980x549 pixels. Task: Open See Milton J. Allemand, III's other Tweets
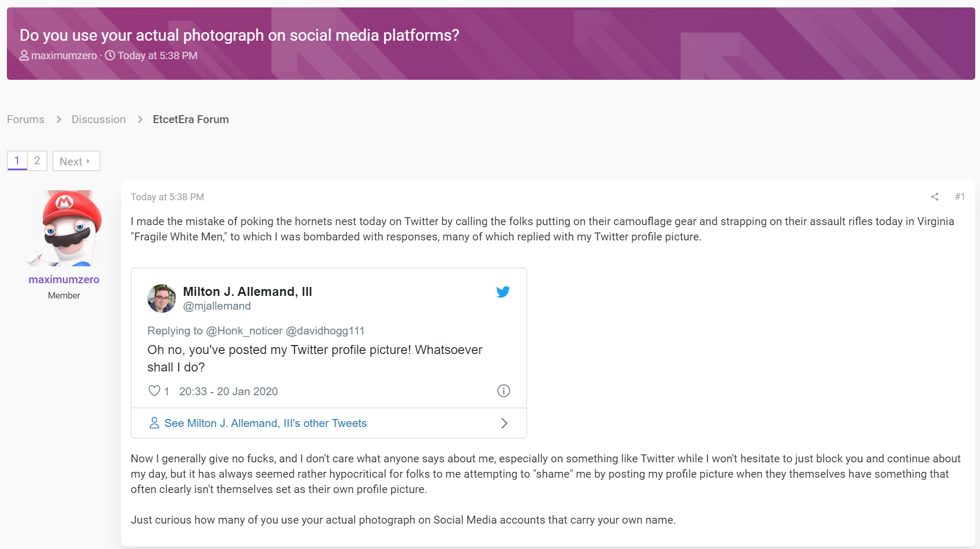point(265,423)
